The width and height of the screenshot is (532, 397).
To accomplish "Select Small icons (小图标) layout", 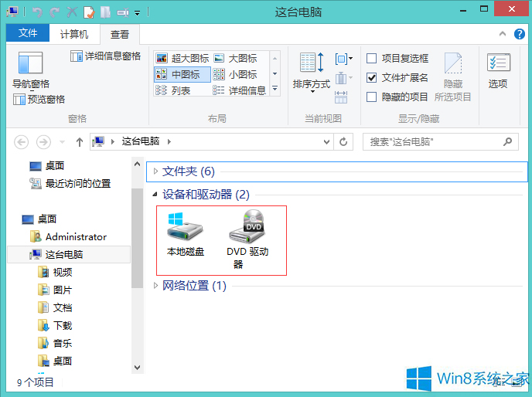I will (x=235, y=74).
